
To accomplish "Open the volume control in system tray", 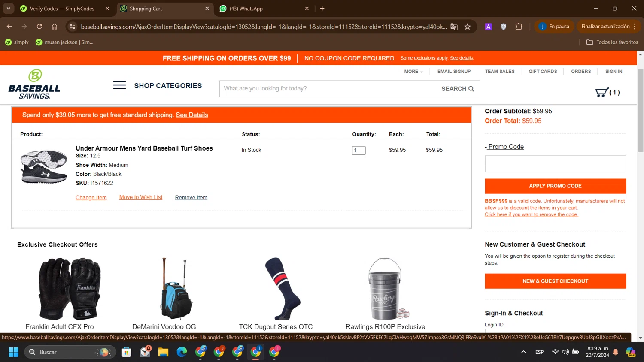I will (565, 352).
